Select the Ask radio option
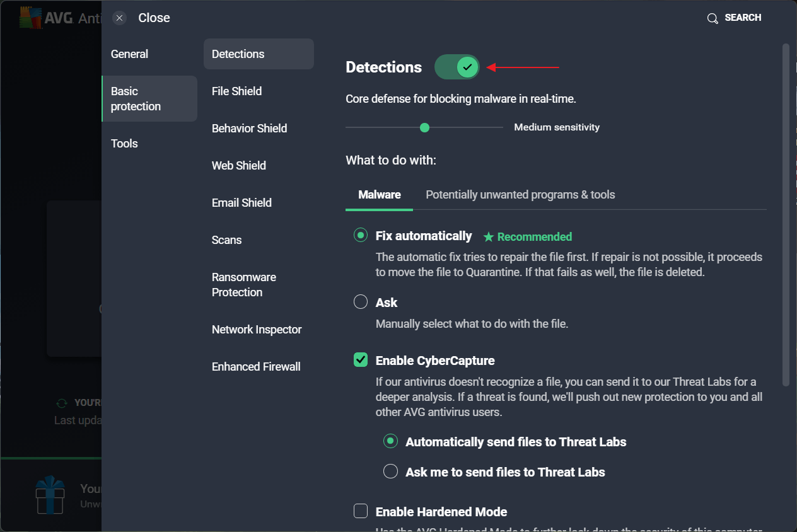 tap(361, 302)
